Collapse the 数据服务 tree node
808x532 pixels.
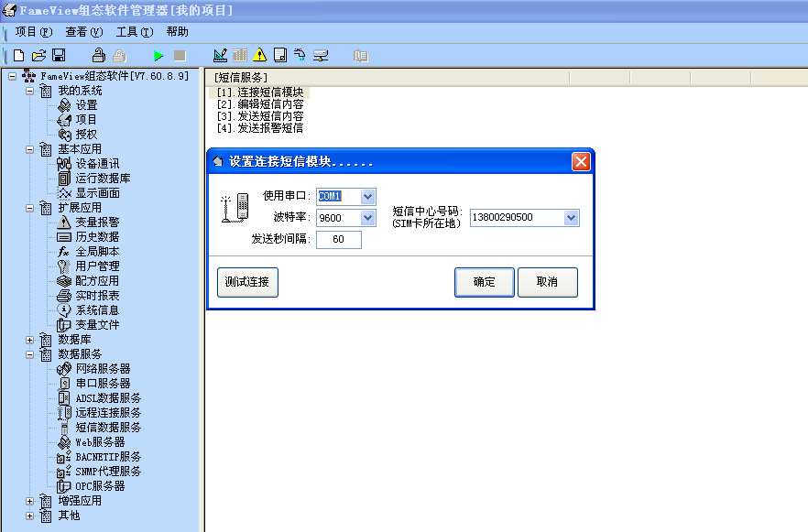30,353
